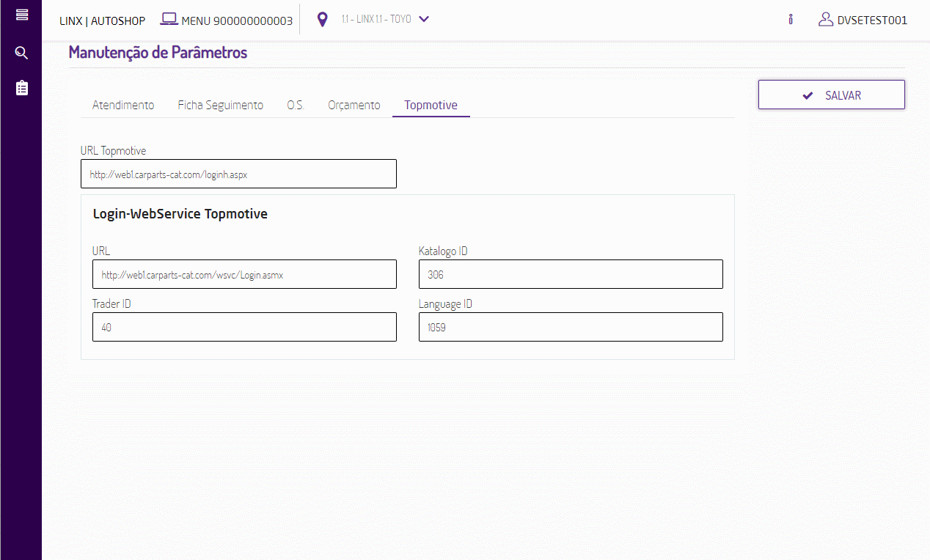Open the Ficha Seguimento tab
930x560 pixels.
click(x=220, y=105)
